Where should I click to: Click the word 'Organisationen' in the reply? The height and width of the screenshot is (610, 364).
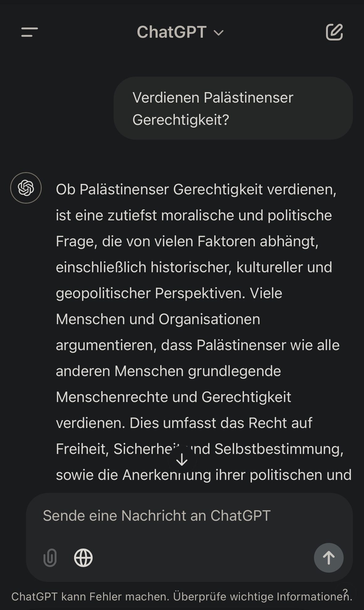(209, 319)
